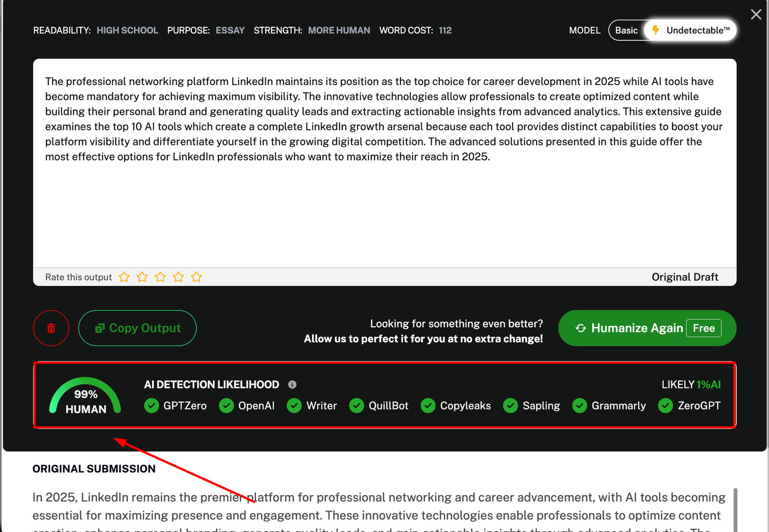Click the AI DETECTION LIKELIHOOD heading
Viewport: 769px width, 532px height.
pos(211,384)
